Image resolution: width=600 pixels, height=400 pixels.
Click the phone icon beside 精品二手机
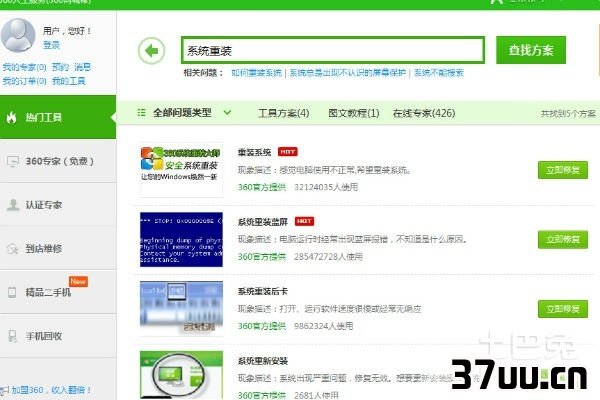tap(12, 292)
